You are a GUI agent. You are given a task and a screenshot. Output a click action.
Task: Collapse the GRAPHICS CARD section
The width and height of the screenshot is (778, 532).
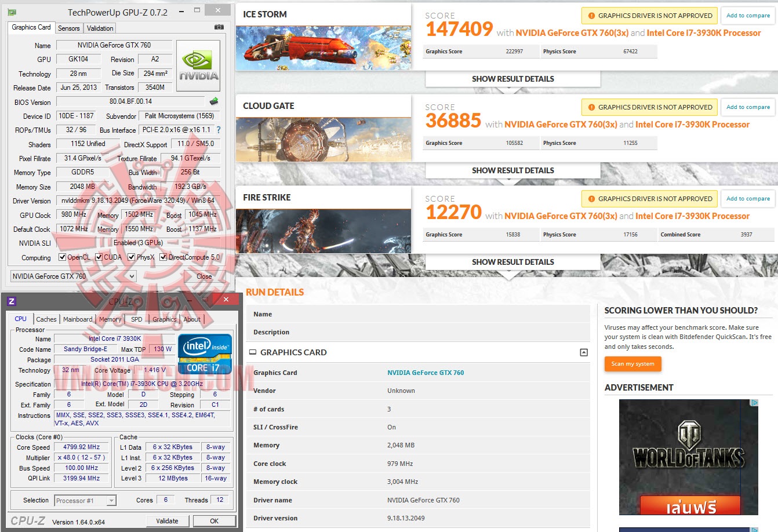click(x=584, y=352)
